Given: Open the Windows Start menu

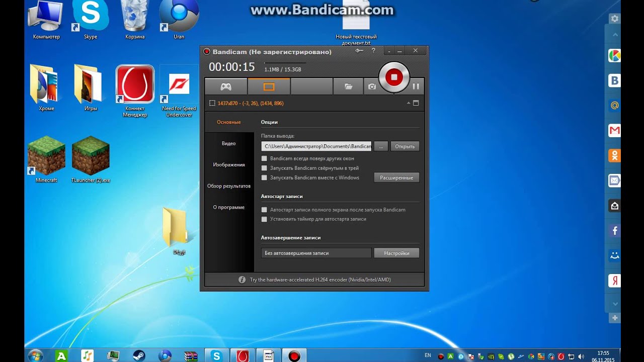Looking at the screenshot, I should click(35, 355).
